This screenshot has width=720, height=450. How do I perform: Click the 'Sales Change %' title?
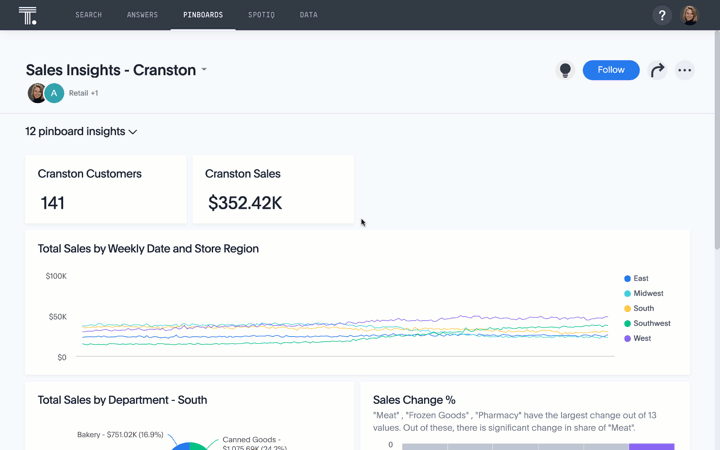(x=414, y=400)
